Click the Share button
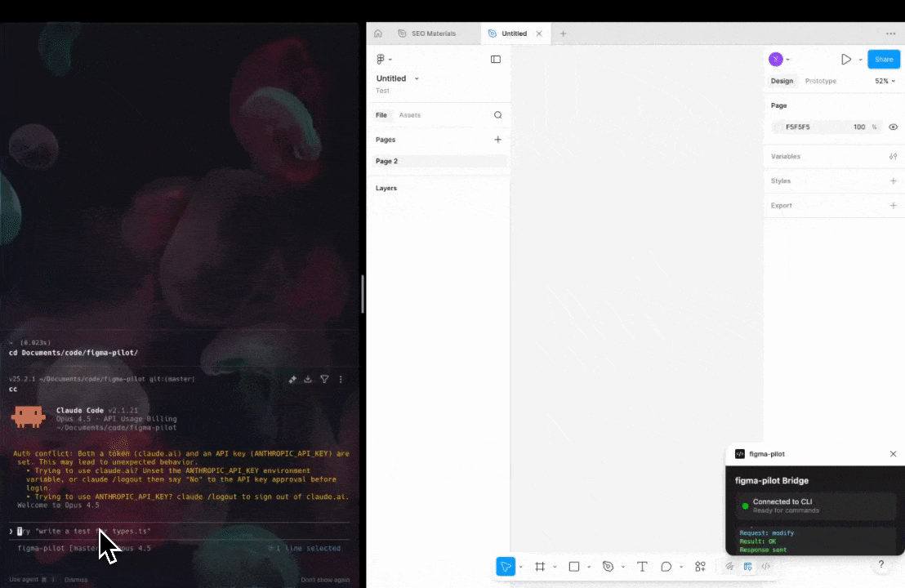905x588 pixels. [x=884, y=59]
